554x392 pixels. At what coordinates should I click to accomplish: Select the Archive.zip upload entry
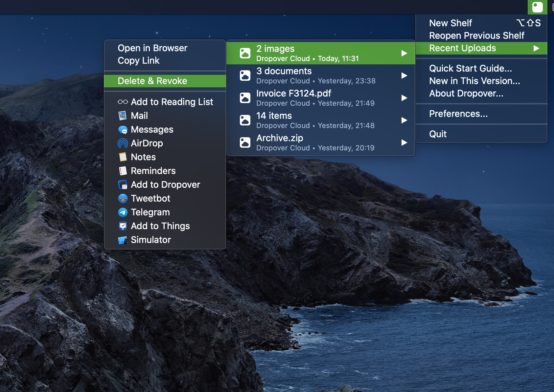[321, 142]
